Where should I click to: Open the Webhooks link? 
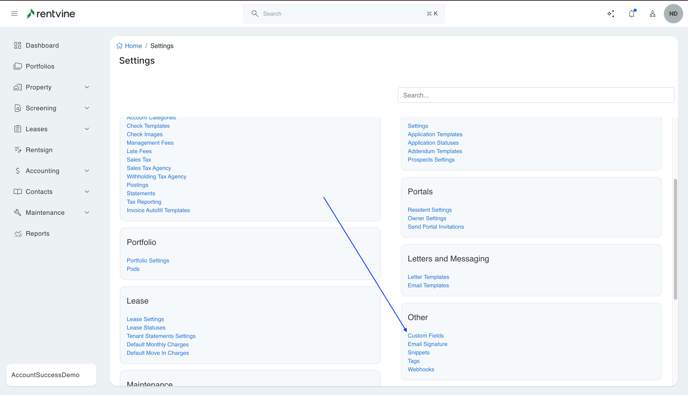click(x=421, y=369)
